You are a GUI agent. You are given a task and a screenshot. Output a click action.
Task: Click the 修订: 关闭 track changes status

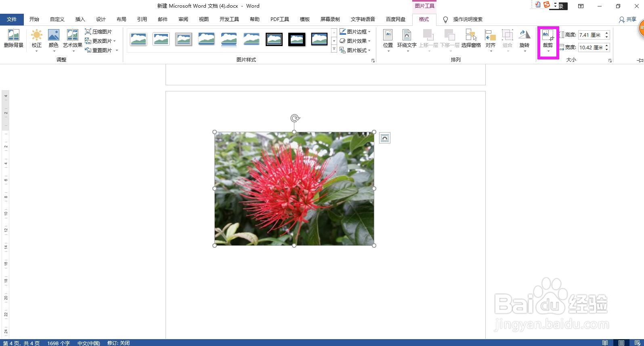pyautogui.click(x=118, y=343)
